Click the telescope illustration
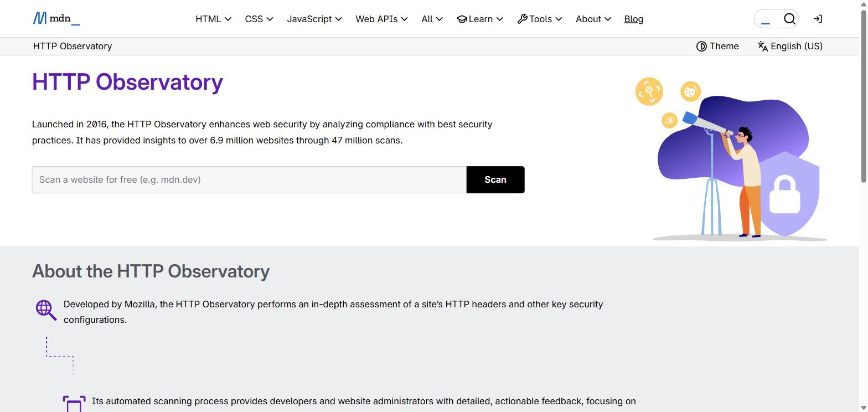 point(731,159)
